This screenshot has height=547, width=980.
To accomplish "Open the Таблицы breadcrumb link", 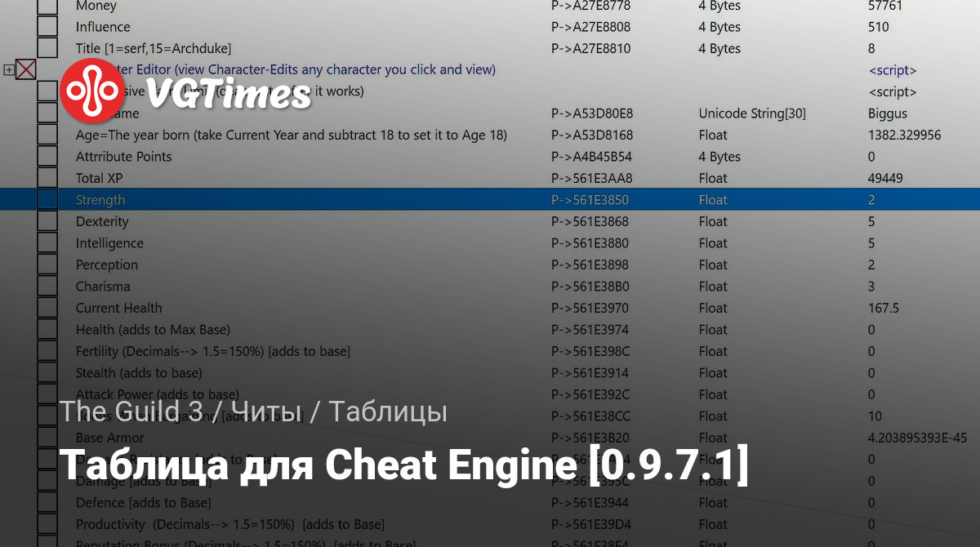I will [388, 412].
